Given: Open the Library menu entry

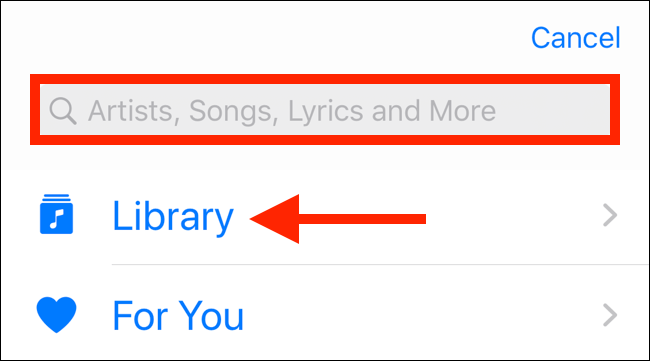Looking at the screenshot, I should tap(325, 216).
